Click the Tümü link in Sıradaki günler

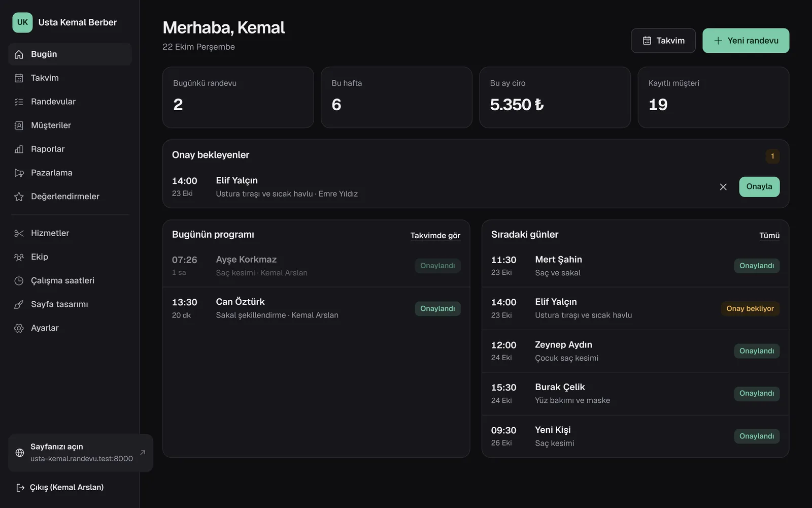pos(769,235)
